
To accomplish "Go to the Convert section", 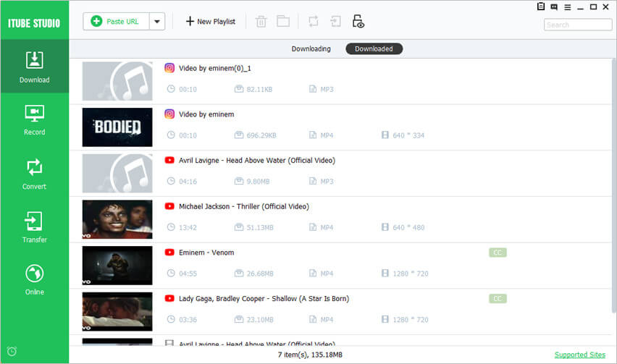I will pos(34,174).
